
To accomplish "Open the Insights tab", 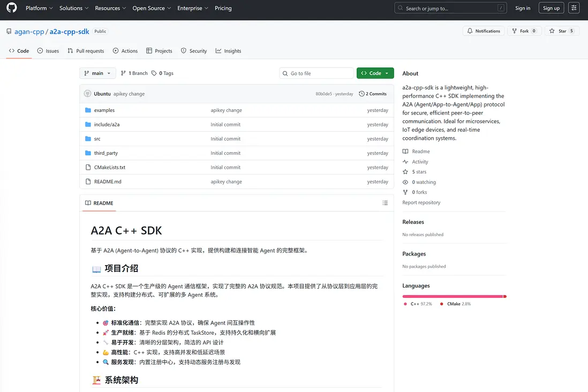I will tap(228, 51).
